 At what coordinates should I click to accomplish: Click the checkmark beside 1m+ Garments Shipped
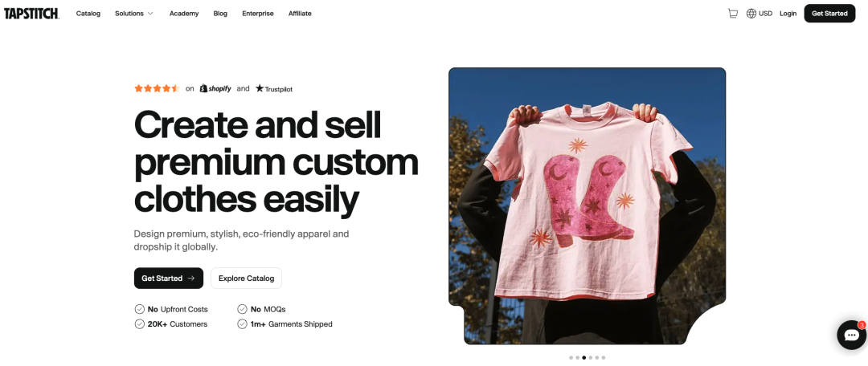coord(242,324)
